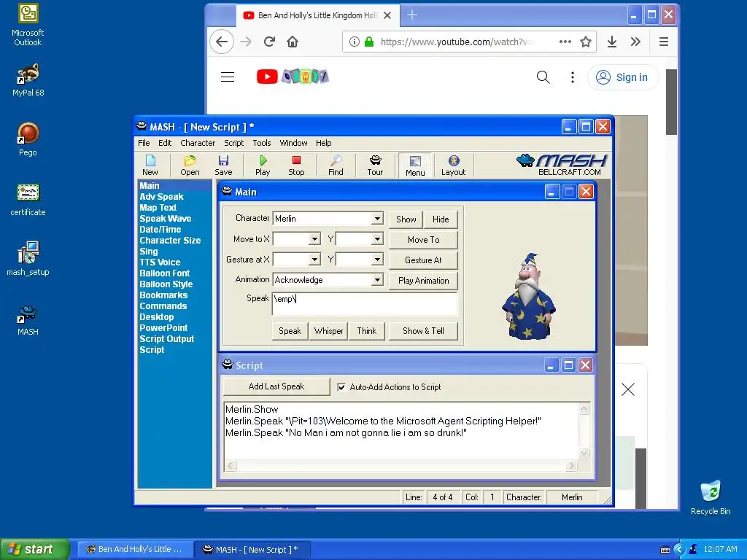
Task: Click the Open folder toolbar icon
Action: 190,166
